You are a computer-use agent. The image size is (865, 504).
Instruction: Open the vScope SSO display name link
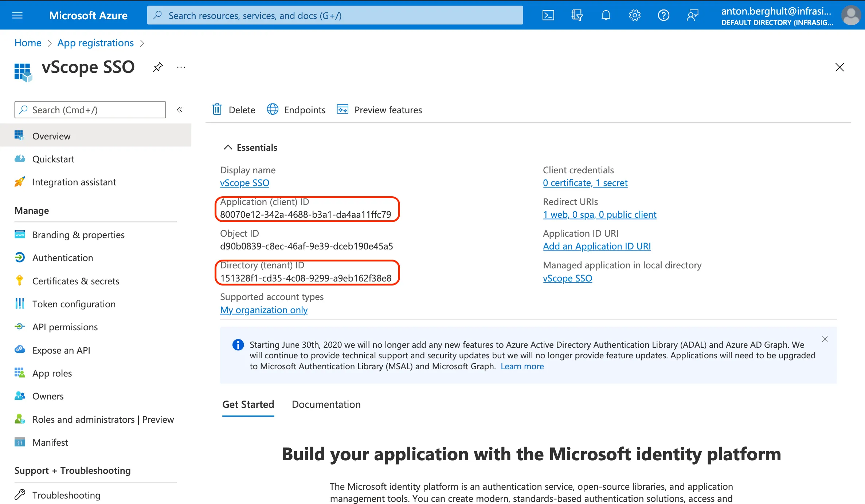244,183
